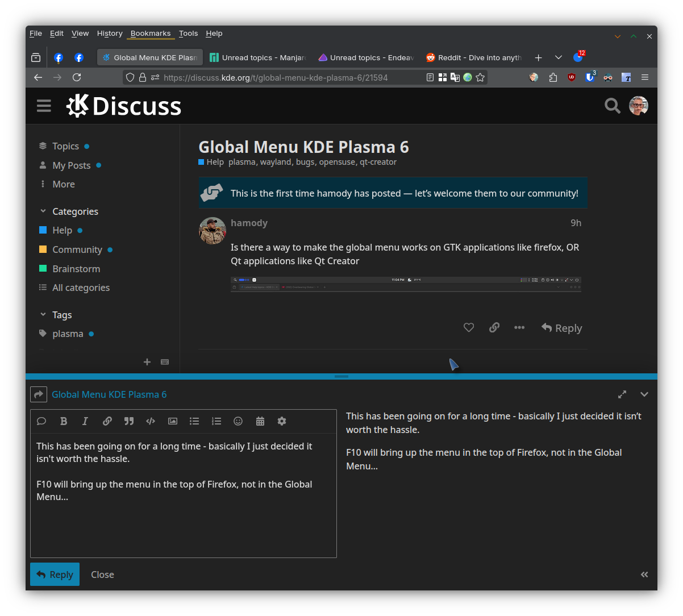683x616 pixels.
Task: Reload the current page
Action: point(77,77)
